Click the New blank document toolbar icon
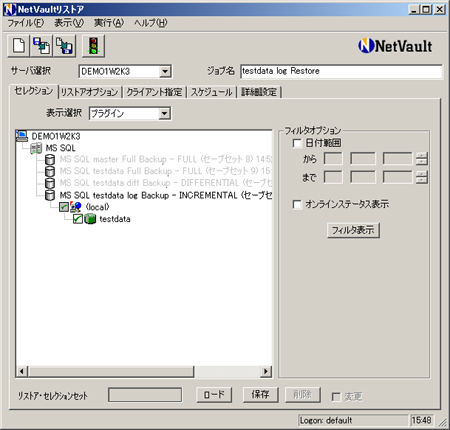Viewport: 450px width, 430px height. (x=19, y=46)
